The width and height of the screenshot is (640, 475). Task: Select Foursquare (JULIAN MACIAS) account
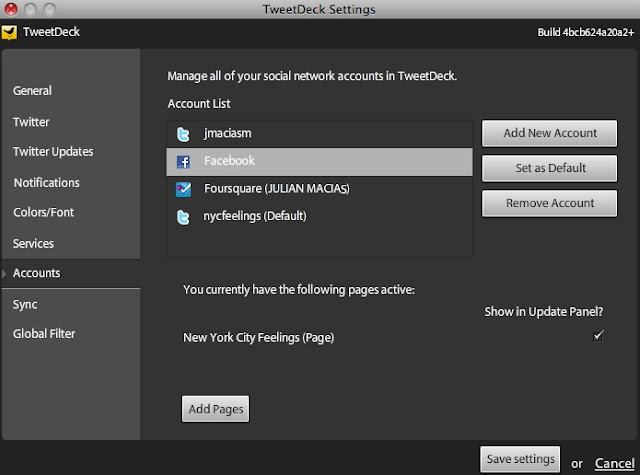(x=319, y=189)
